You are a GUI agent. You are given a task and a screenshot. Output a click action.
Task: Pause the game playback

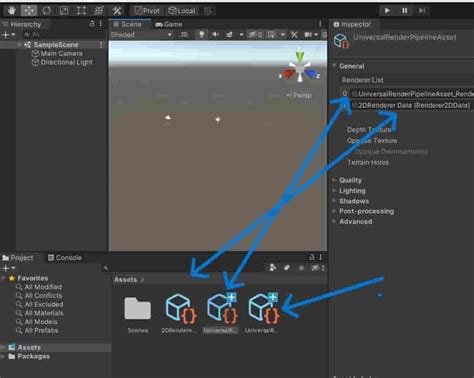404,11
